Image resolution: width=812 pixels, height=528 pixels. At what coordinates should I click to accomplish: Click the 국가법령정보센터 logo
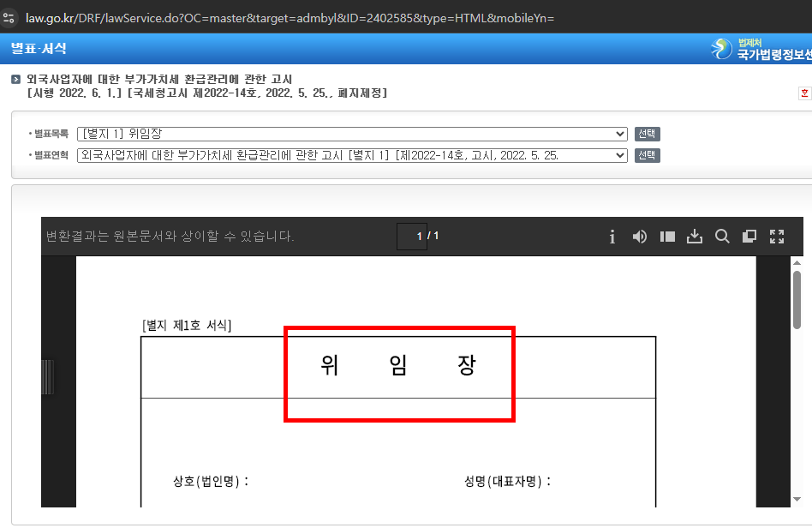point(758,49)
